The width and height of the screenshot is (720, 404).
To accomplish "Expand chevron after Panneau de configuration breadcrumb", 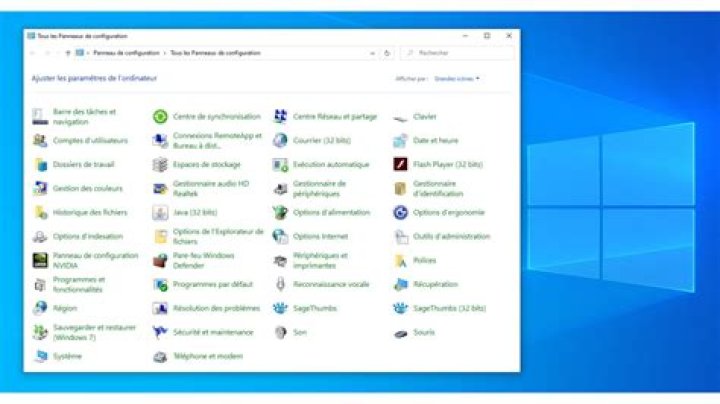I will [x=165, y=53].
